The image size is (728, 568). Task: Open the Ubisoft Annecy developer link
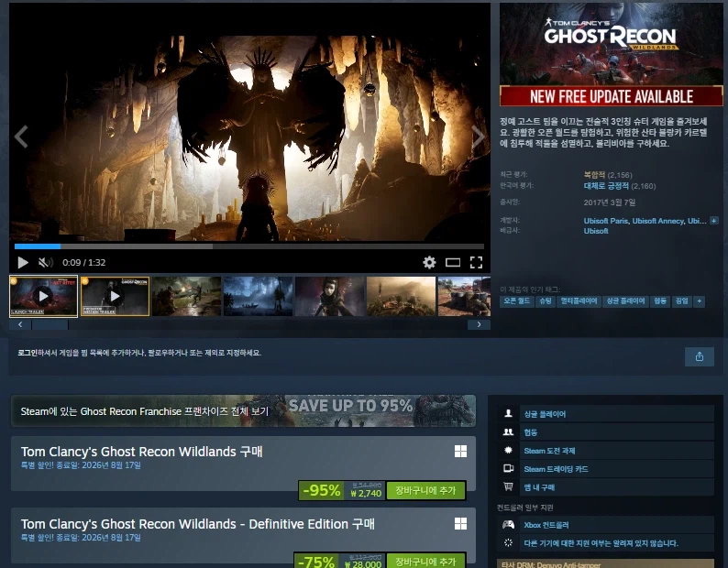point(658,221)
